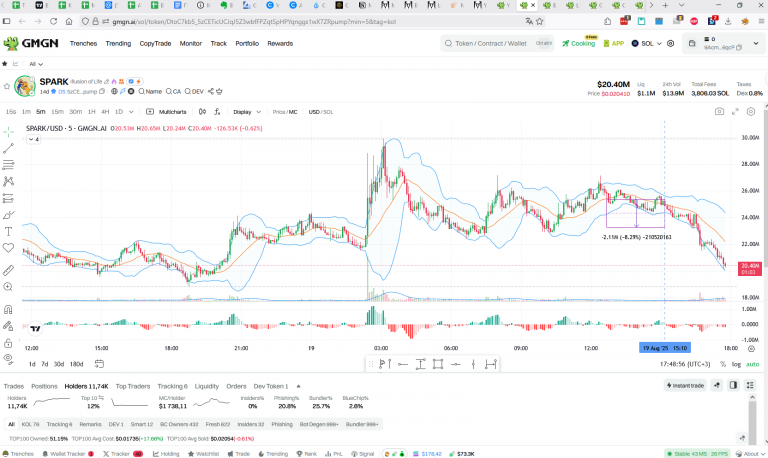Switch chart to 15s timeframe
The image size is (768, 458).
(11, 112)
